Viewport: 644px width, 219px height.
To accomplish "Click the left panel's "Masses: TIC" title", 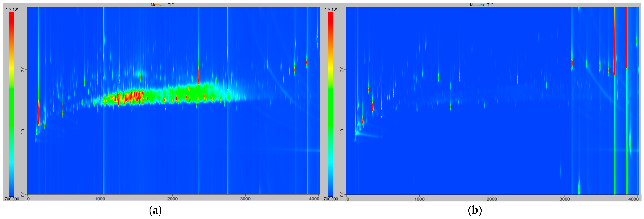I will click(x=162, y=5).
